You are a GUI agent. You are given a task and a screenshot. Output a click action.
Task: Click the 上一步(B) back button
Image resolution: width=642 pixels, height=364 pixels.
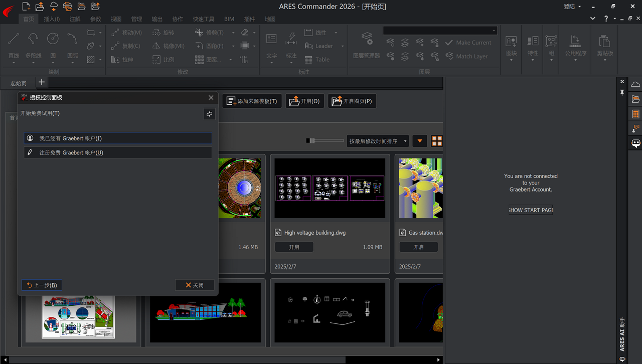click(42, 285)
